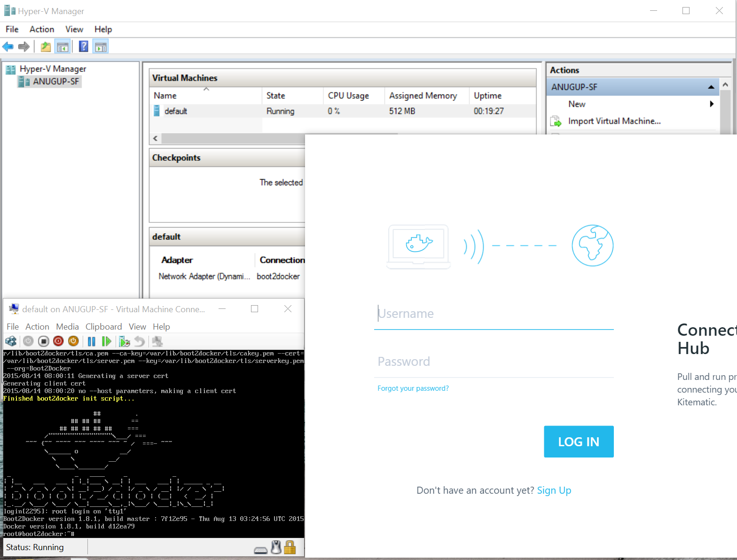
Task: Click the red Shut Down icon in VM toolbar
Action: (x=58, y=341)
